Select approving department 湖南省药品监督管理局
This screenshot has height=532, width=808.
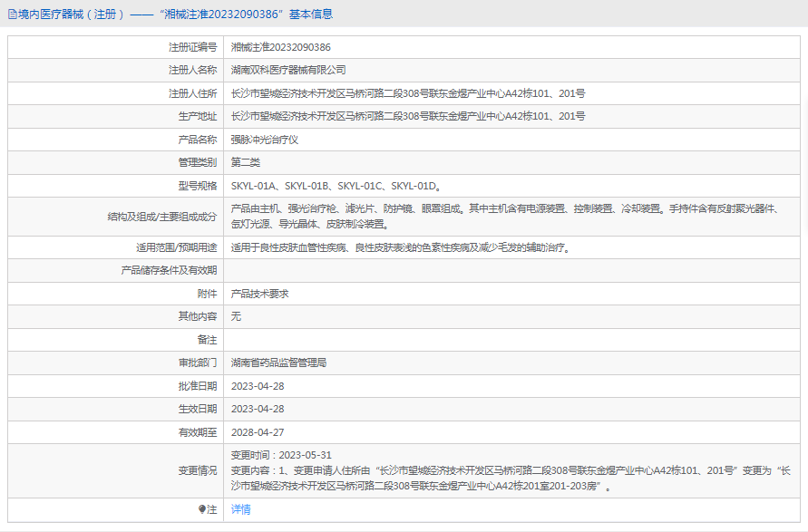278,363
